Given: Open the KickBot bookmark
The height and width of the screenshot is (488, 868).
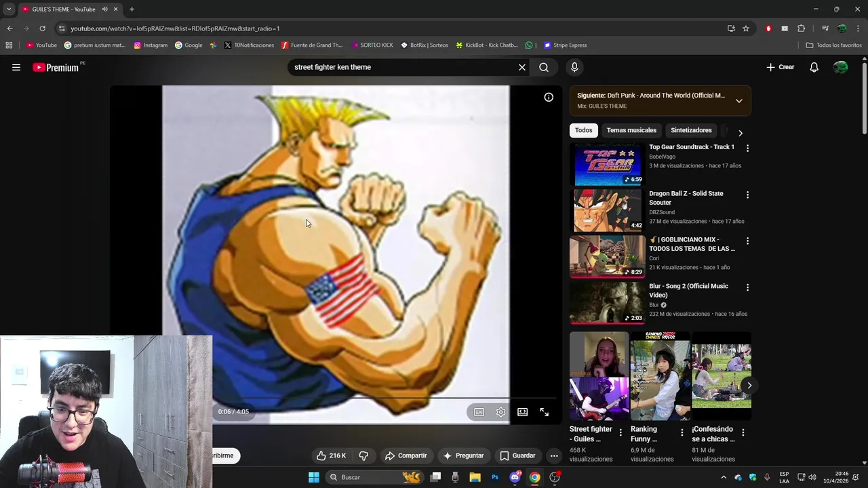Looking at the screenshot, I should tap(486, 45).
